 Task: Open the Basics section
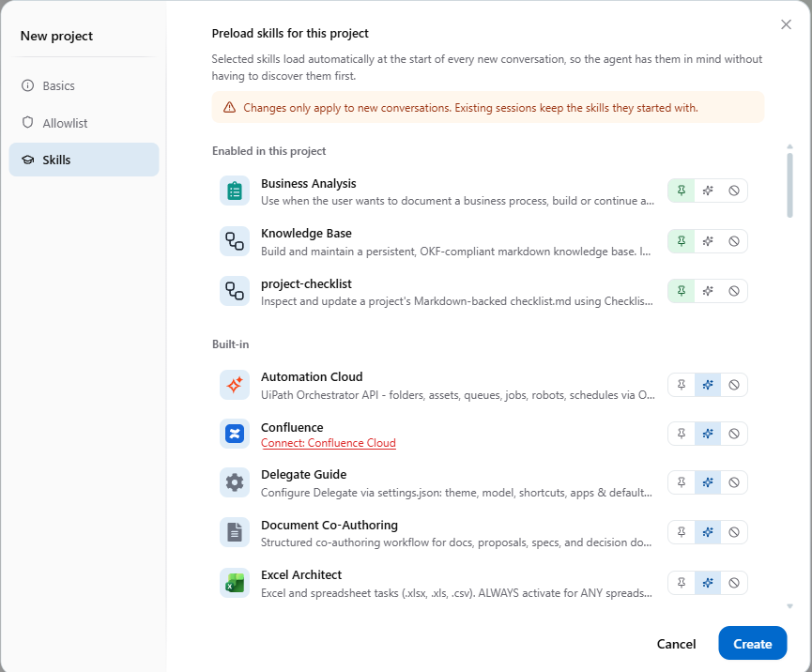84,86
